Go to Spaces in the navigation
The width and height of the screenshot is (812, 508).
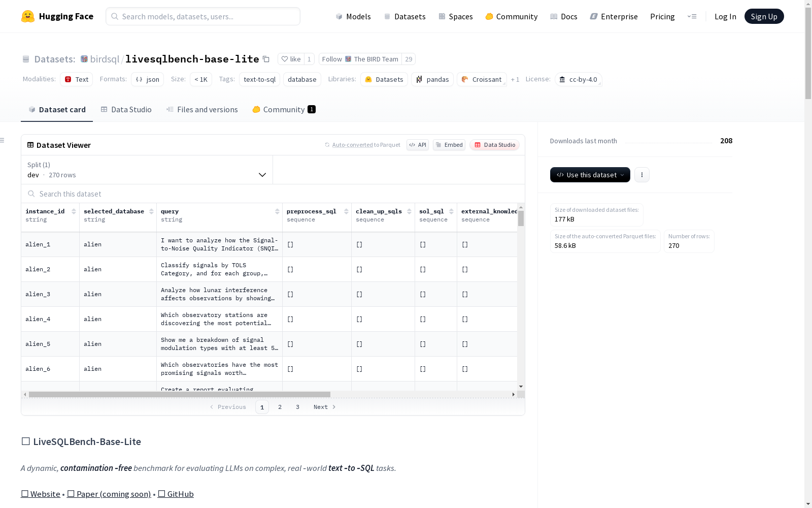point(456,16)
